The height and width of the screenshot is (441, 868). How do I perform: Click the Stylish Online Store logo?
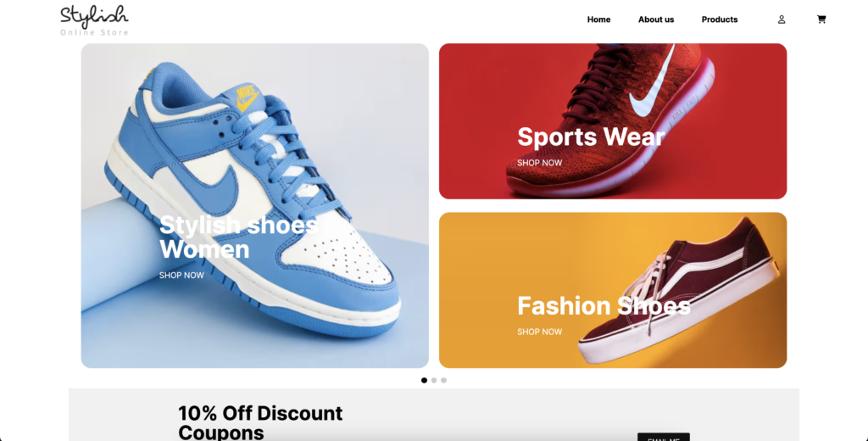point(94,20)
